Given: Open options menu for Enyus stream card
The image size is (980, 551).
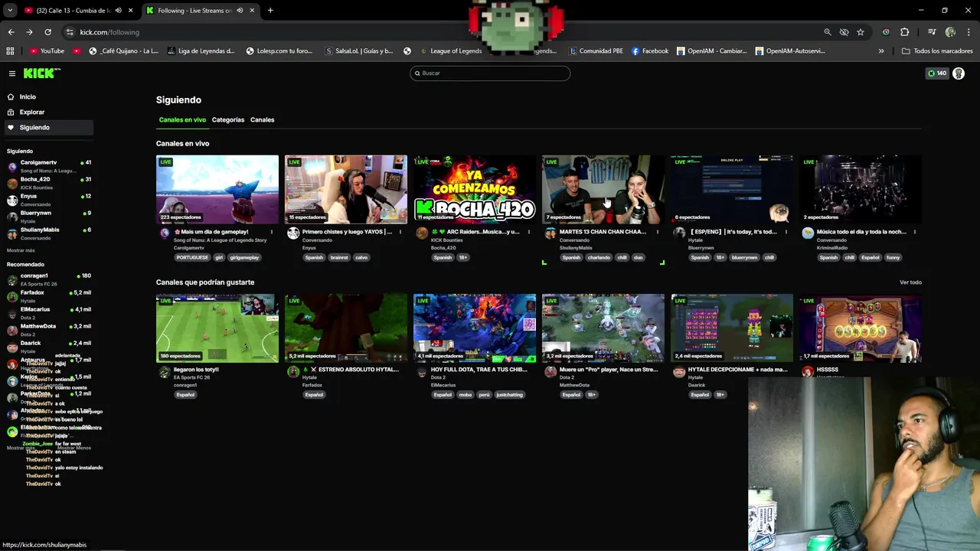Looking at the screenshot, I should point(400,232).
